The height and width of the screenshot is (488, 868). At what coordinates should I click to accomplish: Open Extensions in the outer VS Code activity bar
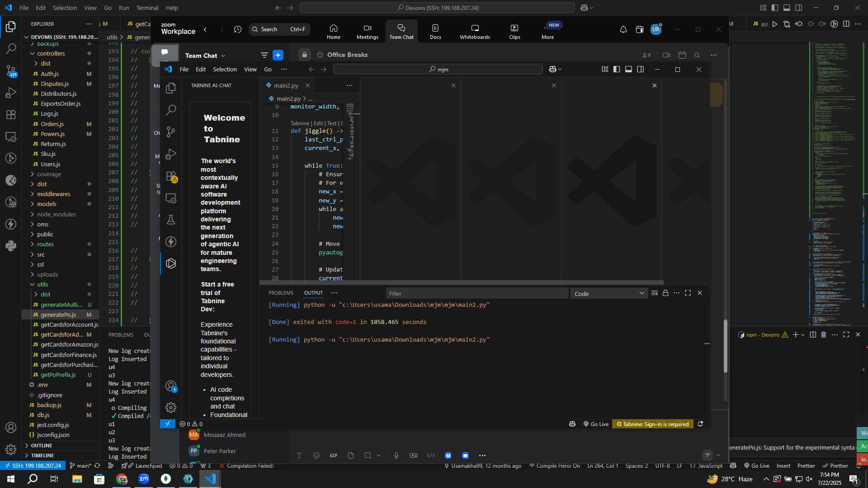[11, 114]
